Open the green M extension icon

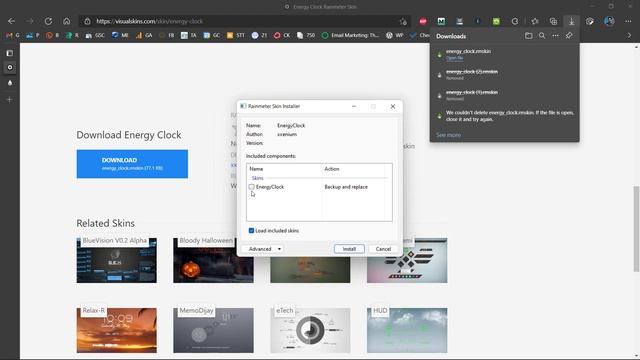(x=441, y=21)
